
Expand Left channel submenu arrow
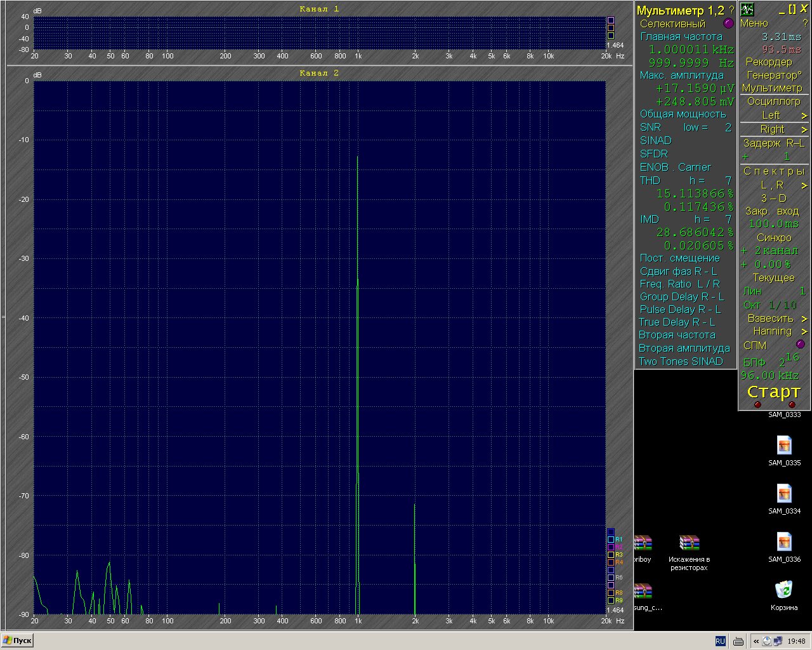[804, 116]
